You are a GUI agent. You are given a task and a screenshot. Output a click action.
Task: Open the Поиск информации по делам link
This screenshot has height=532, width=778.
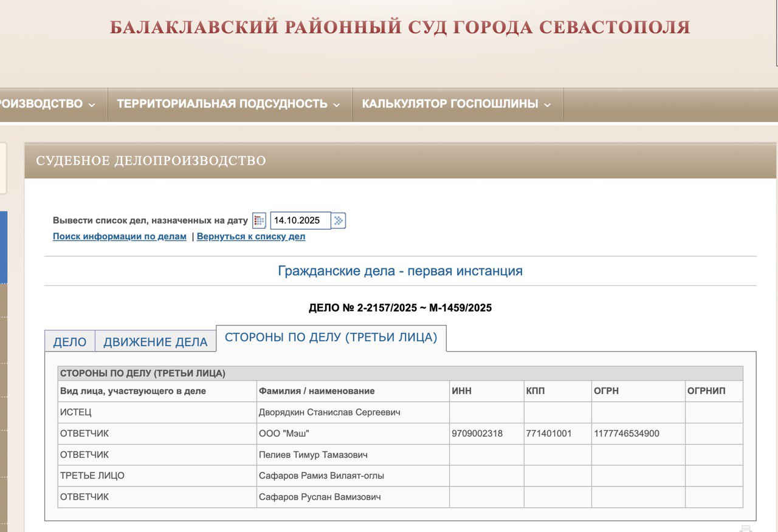(x=120, y=237)
